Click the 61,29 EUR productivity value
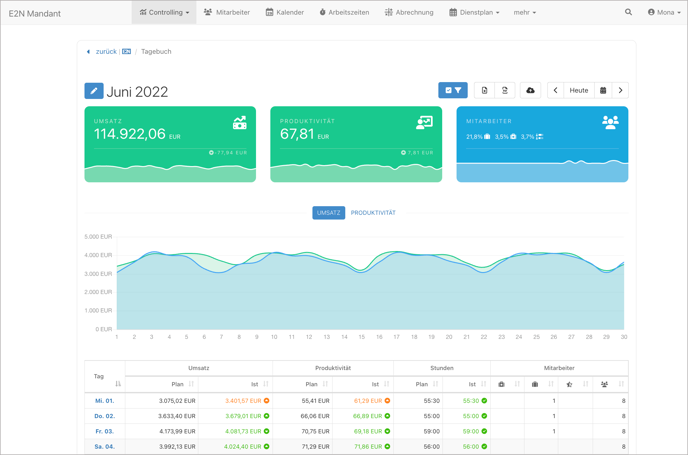688x455 pixels. click(x=368, y=401)
